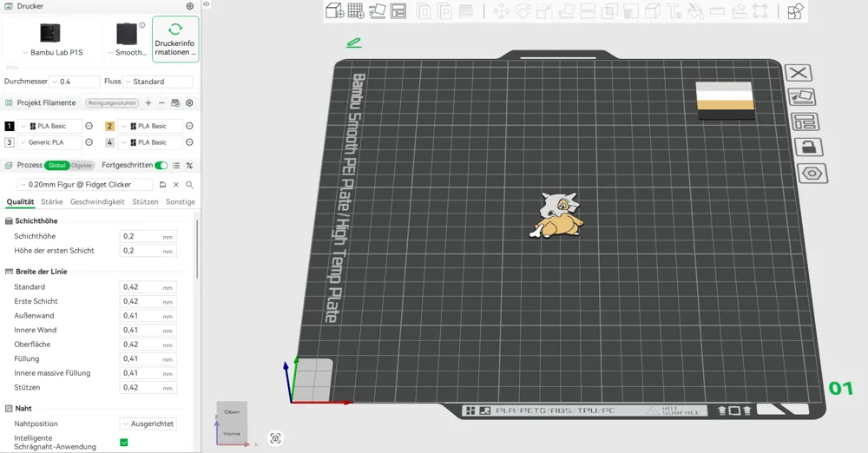Image resolution: width=868 pixels, height=453 pixels.
Task: Click the zoom-to-fit icon near view cube
Action: pyautogui.click(x=275, y=438)
